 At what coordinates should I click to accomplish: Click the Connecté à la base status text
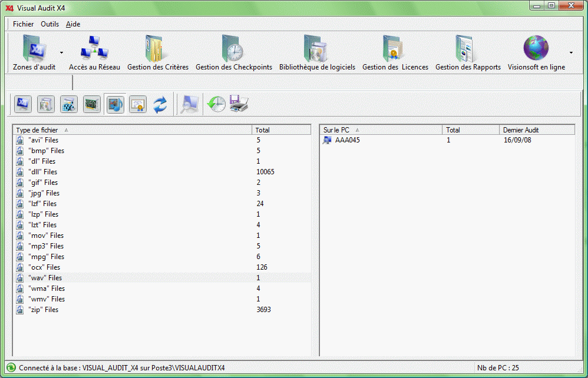pyautogui.click(x=122, y=368)
